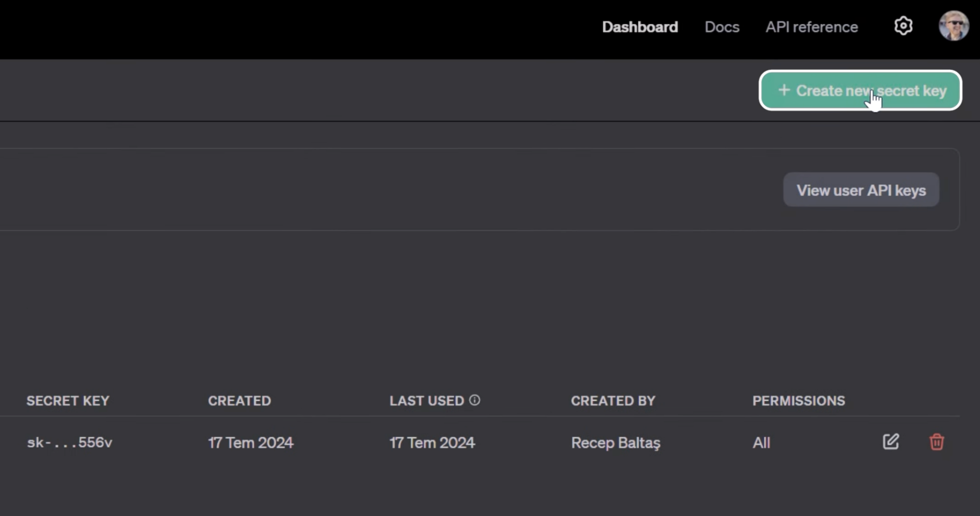Open the Docs page

722,27
